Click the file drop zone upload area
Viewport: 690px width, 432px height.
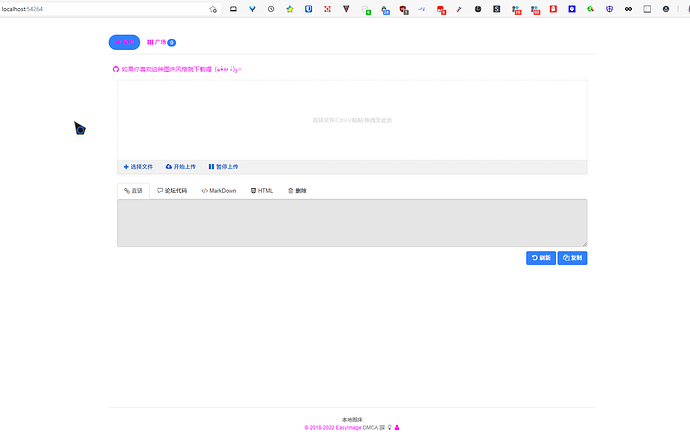pyautogui.click(x=352, y=120)
